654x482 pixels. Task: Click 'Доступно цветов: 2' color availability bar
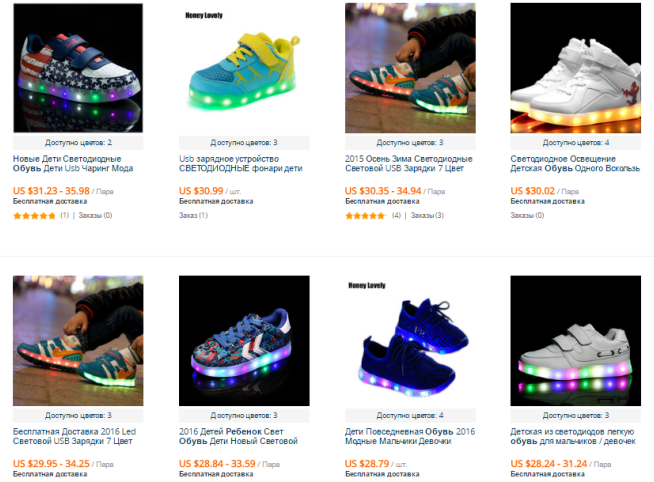[78, 143]
